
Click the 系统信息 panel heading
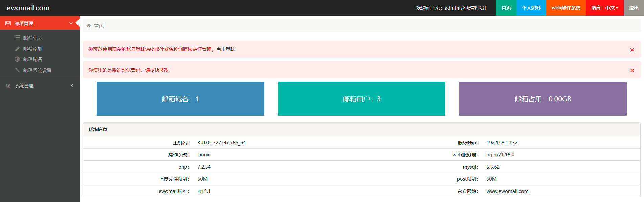tap(98, 129)
